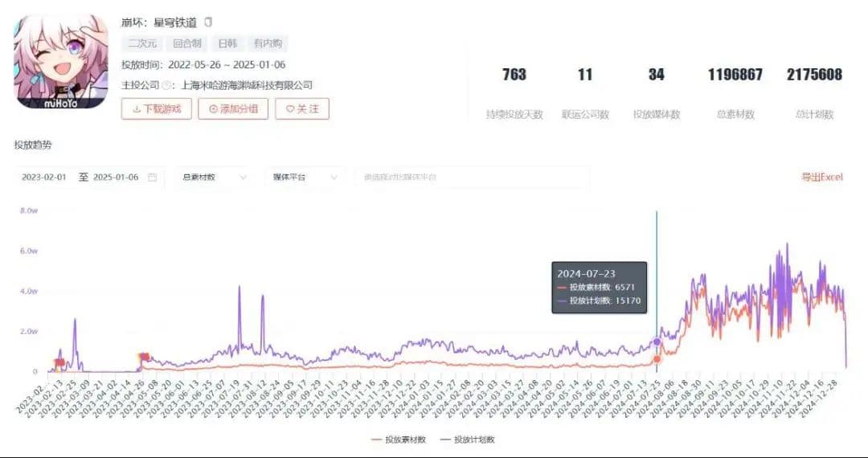Click the end date 2025-01-06 field
The image size is (868, 458).
116,177
